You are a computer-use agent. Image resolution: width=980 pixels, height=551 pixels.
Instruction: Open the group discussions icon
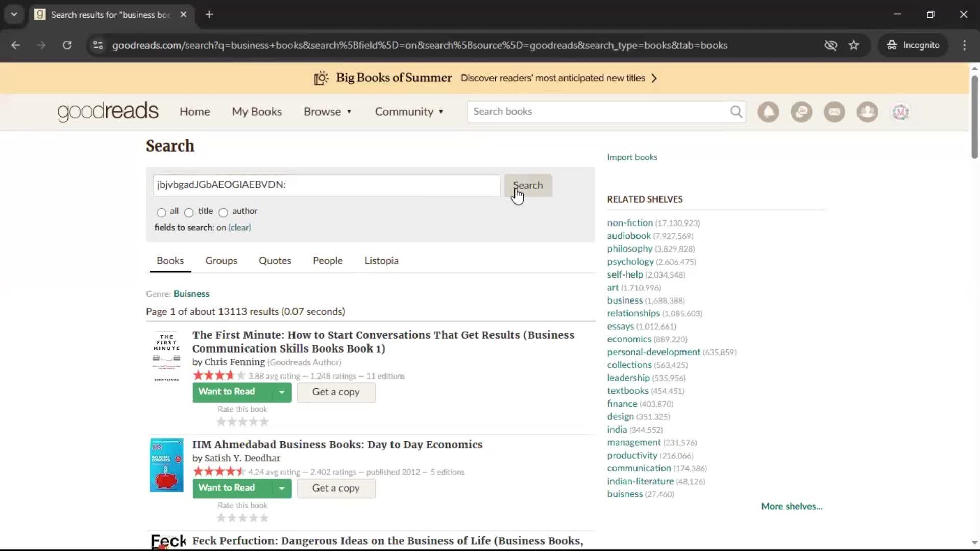click(x=801, y=112)
